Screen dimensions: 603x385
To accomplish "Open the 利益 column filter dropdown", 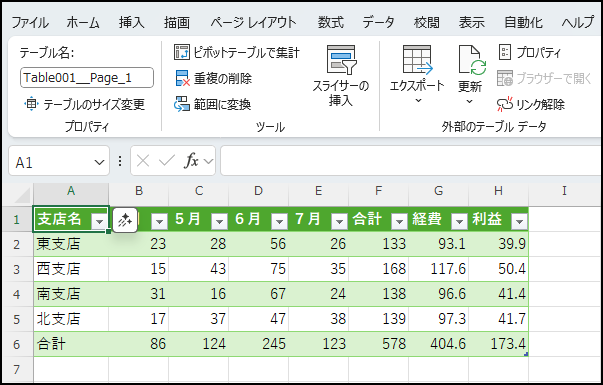I will pos(519,221).
